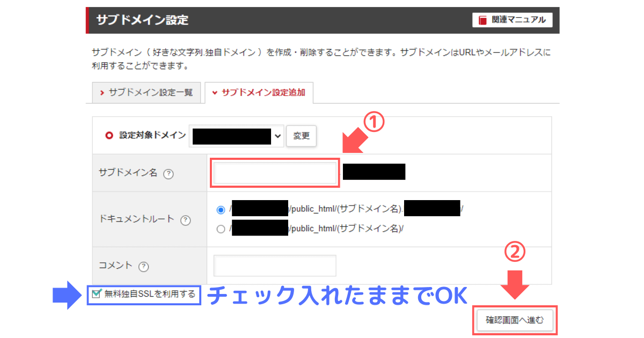Switch to the サブドメイン設定追加 tab

[259, 92]
